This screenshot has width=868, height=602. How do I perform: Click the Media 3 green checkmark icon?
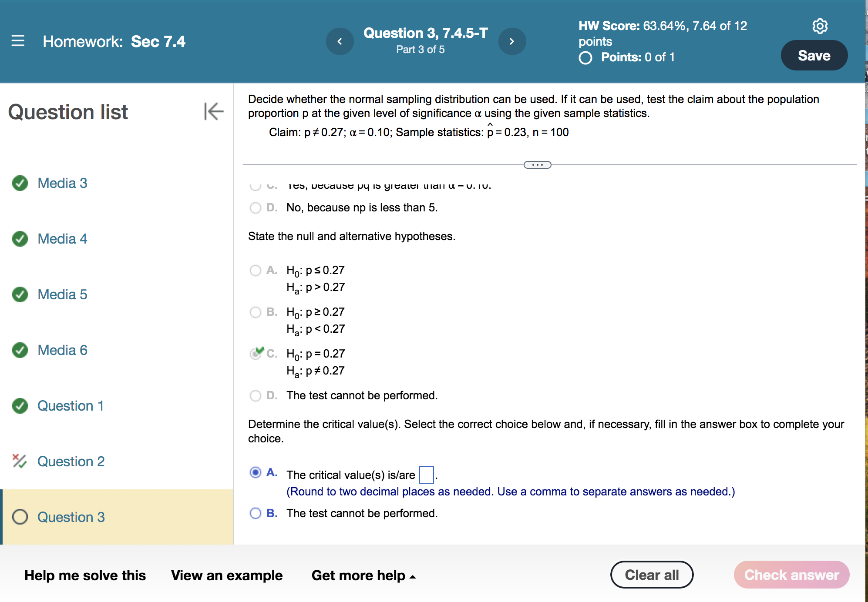(x=20, y=183)
